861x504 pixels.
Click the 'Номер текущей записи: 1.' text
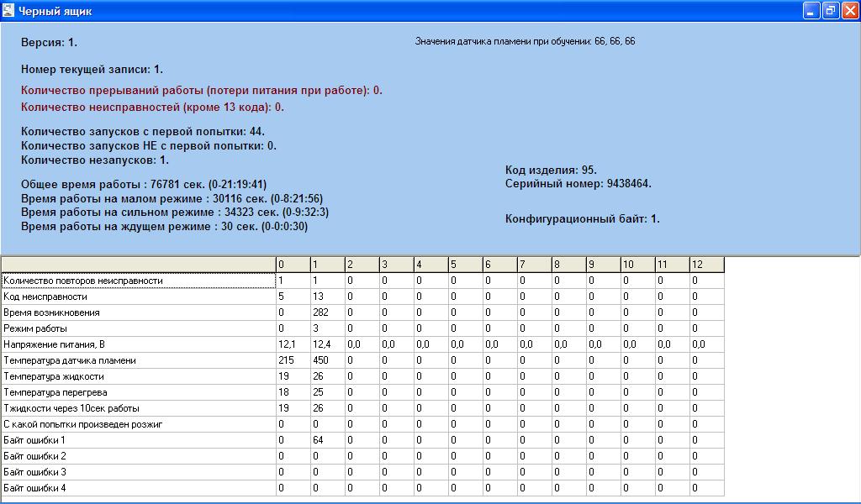coord(92,70)
